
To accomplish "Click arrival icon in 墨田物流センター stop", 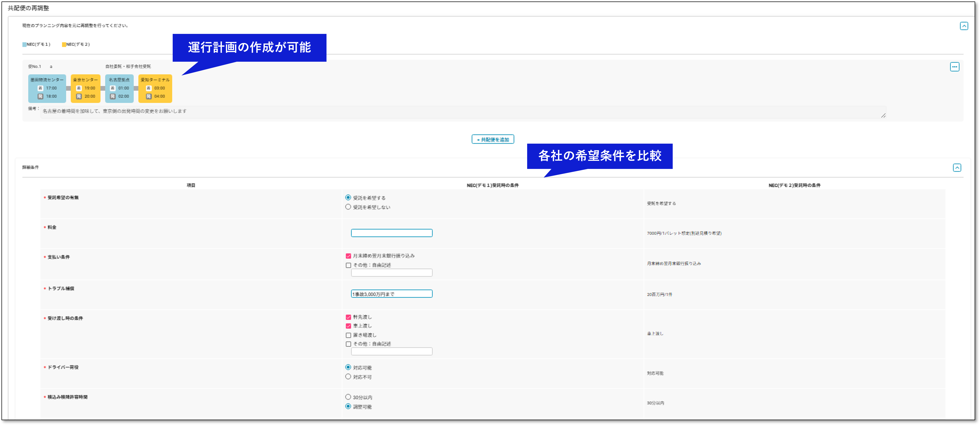I will coord(40,88).
